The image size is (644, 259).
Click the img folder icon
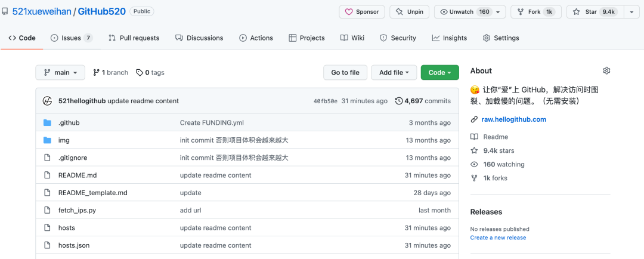point(48,140)
